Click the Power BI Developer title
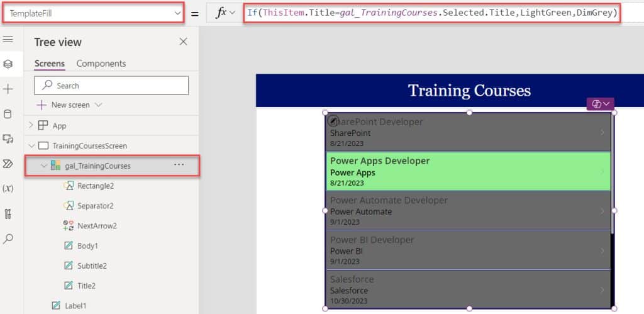This screenshot has width=644, height=314. click(x=372, y=240)
